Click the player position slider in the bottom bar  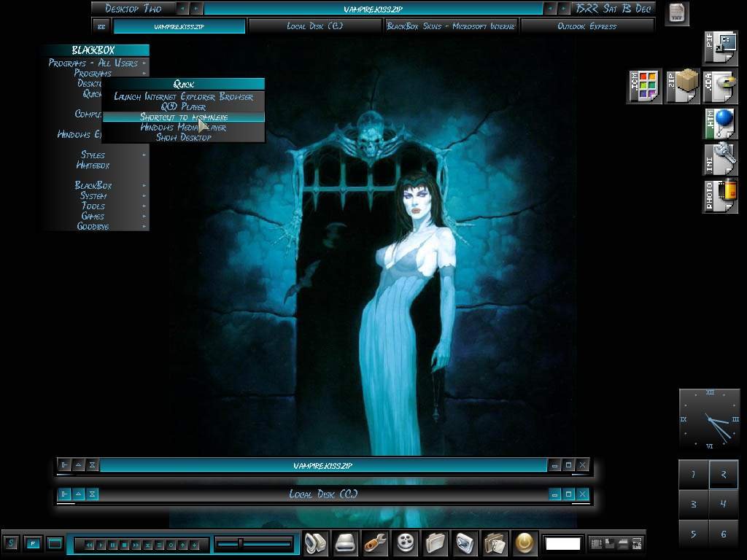tap(254, 543)
